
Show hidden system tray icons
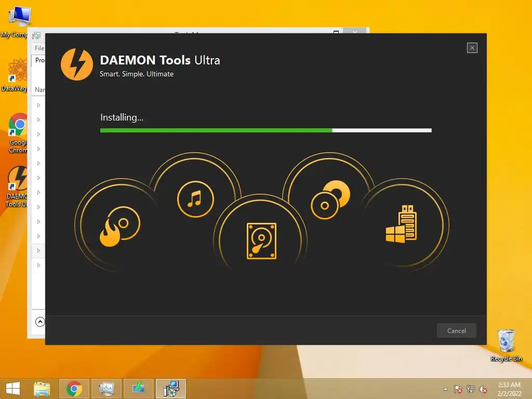coord(445,389)
